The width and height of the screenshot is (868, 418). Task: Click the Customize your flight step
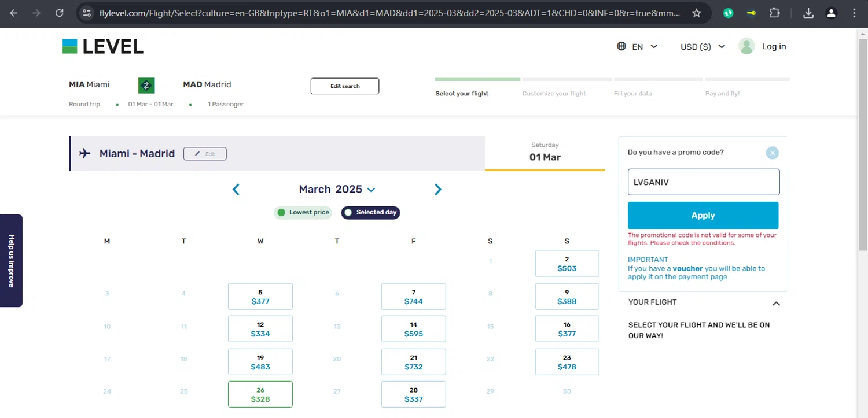[554, 93]
